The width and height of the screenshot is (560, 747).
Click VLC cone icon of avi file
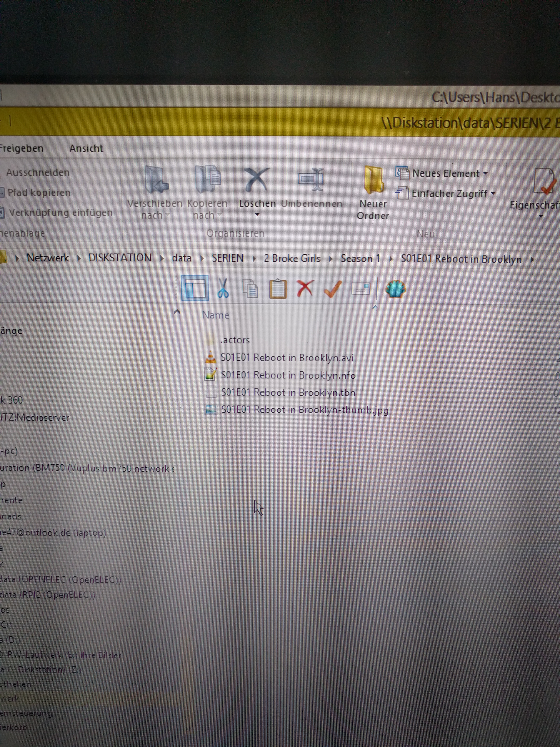(211, 357)
